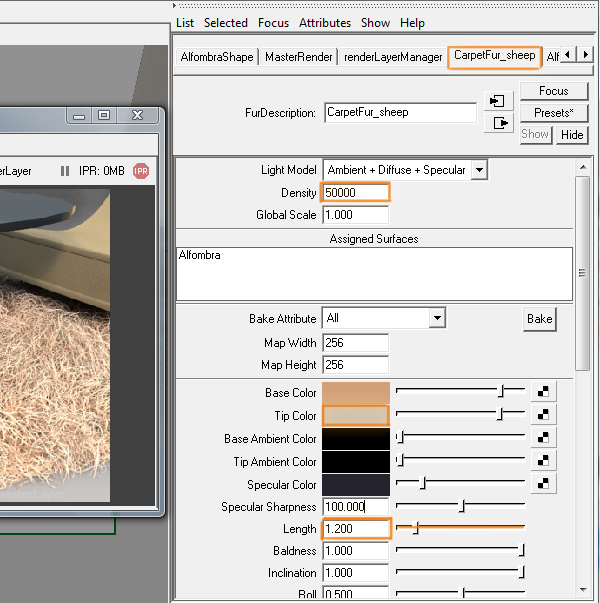The width and height of the screenshot is (600, 603).
Task: Click the Hide button
Action: [x=572, y=135]
